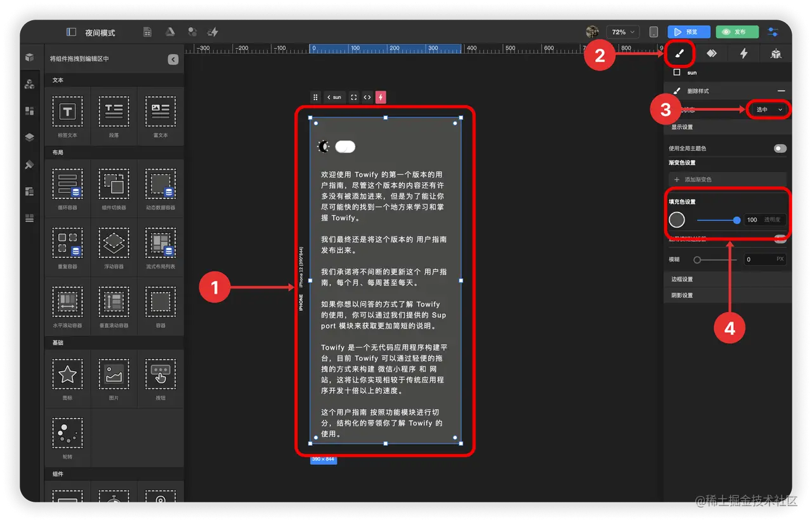
Task: Click the code brackets icon on the selection toolbar
Action: 367,97
